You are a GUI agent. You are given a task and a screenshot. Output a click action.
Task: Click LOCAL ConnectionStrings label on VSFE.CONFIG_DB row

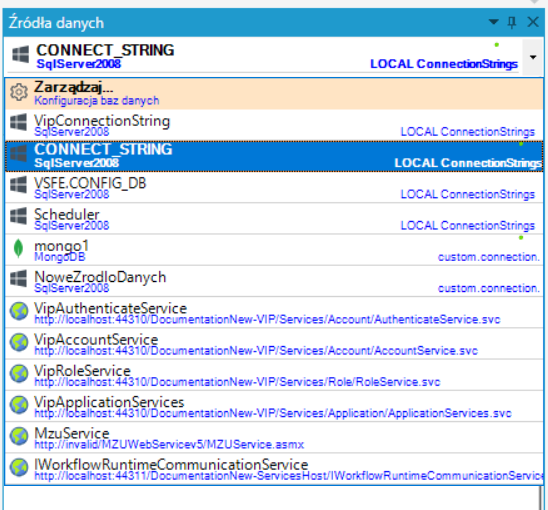[x=468, y=194]
